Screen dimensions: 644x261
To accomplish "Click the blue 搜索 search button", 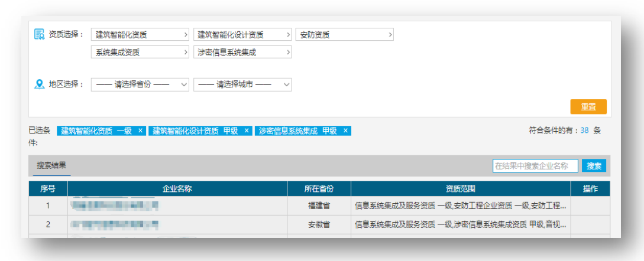I will 594,166.
